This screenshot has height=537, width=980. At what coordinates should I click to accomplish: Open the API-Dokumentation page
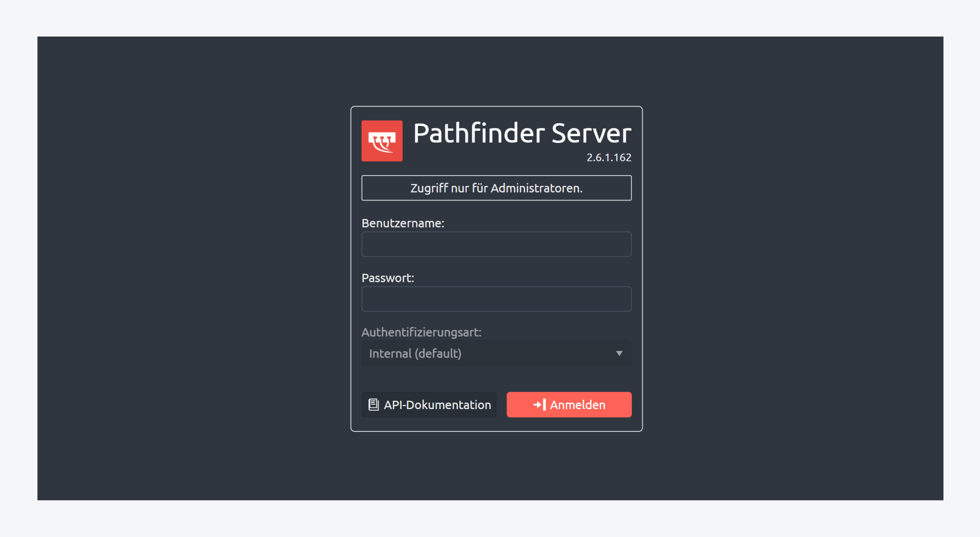(x=429, y=404)
